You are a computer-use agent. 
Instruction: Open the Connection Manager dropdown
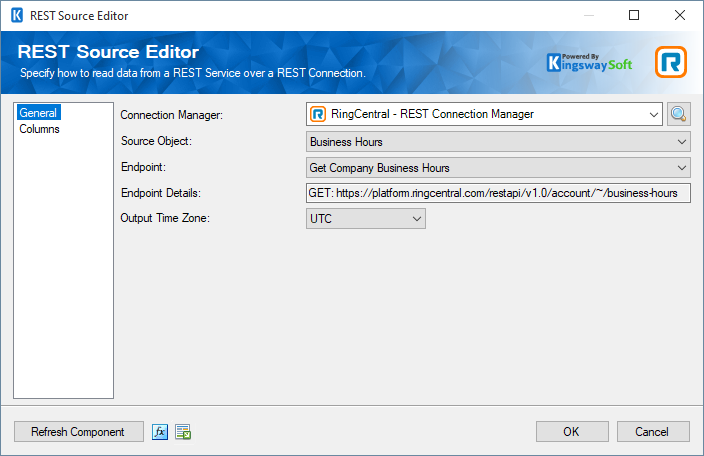tap(484, 114)
